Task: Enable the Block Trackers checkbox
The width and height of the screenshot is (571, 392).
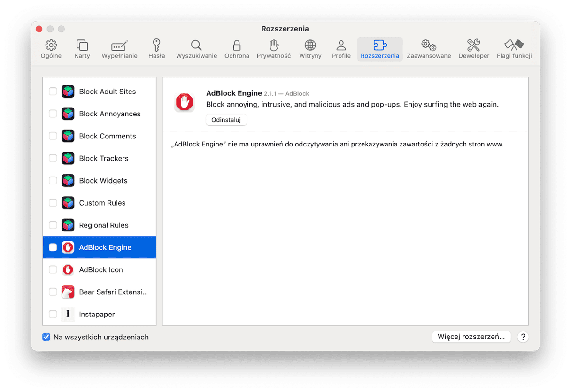Action: 53,158
